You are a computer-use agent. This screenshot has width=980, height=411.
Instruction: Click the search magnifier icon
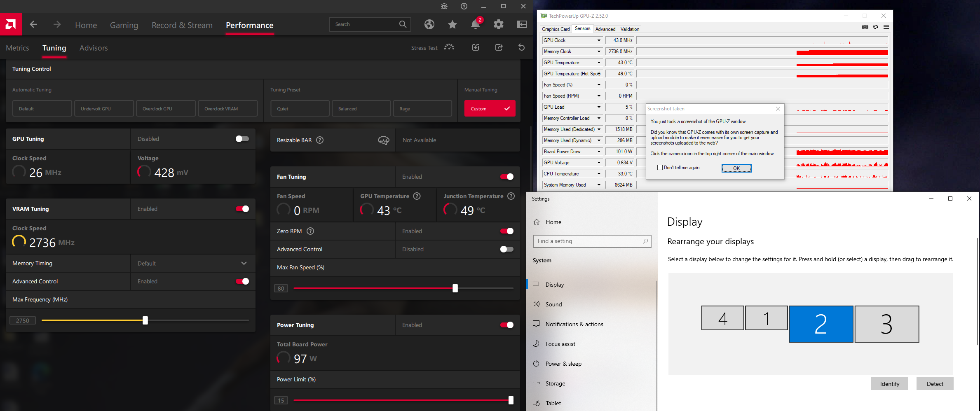403,24
